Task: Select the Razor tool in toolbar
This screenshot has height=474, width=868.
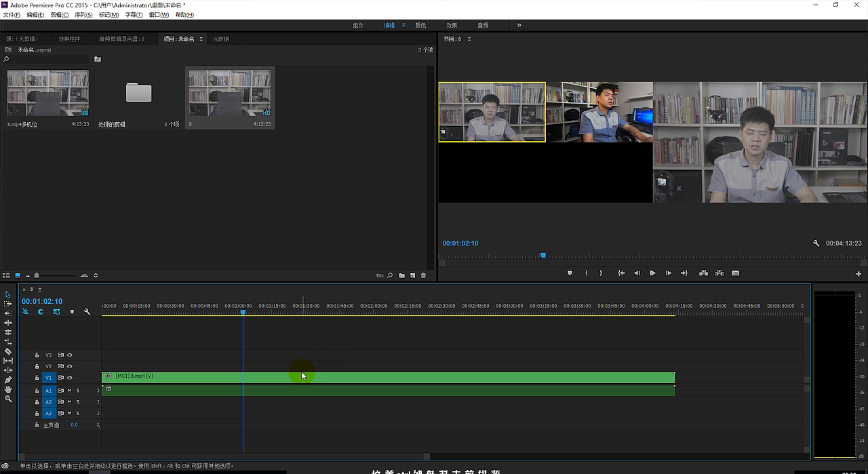Action: 8,351
